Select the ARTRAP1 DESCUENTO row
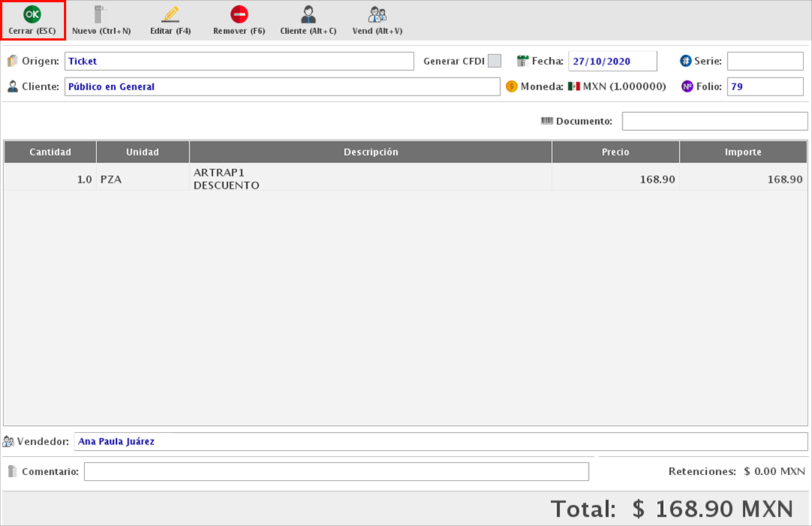 370,179
